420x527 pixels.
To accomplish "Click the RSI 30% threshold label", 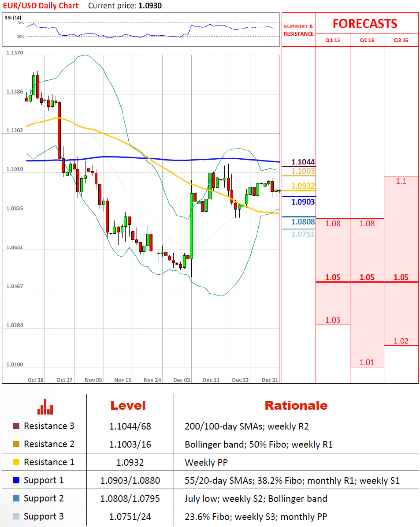I will [21, 37].
